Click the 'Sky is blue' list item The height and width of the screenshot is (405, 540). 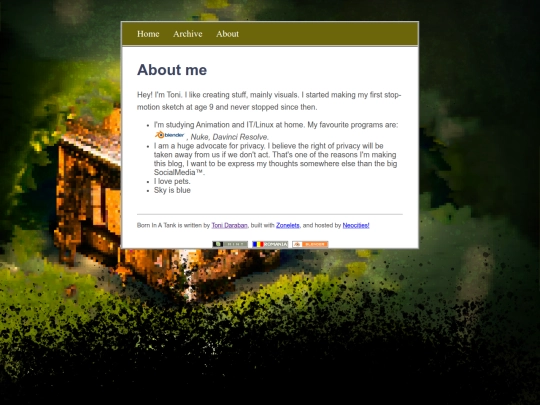[172, 190]
